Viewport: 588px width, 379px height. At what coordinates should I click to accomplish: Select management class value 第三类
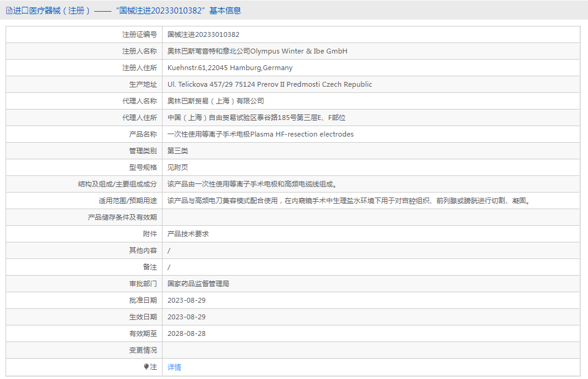[x=178, y=151]
